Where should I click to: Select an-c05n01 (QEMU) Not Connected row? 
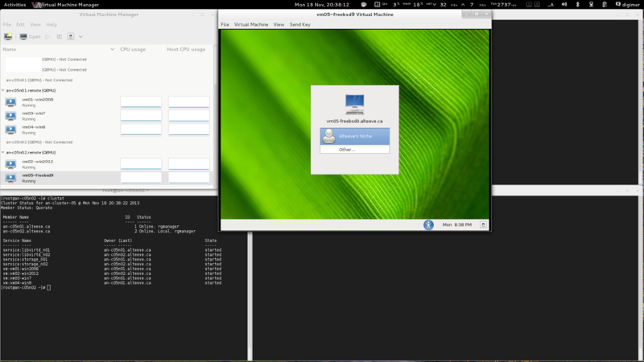pos(107,80)
